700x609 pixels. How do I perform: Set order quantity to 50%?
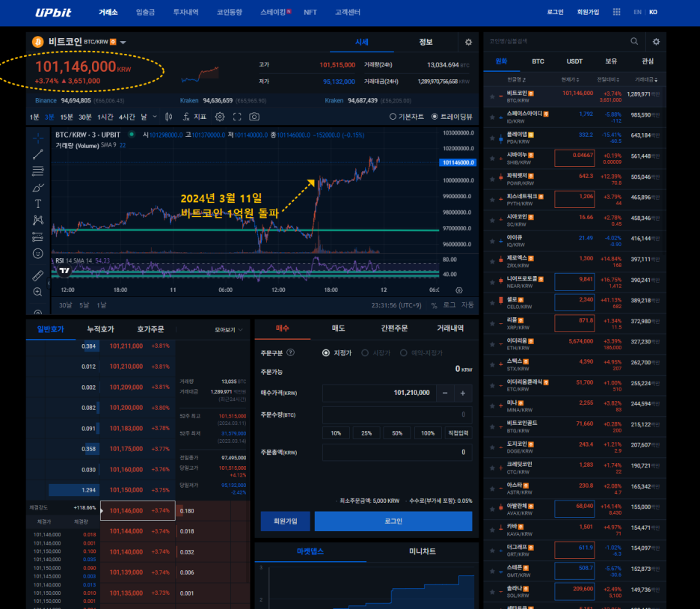point(397,433)
